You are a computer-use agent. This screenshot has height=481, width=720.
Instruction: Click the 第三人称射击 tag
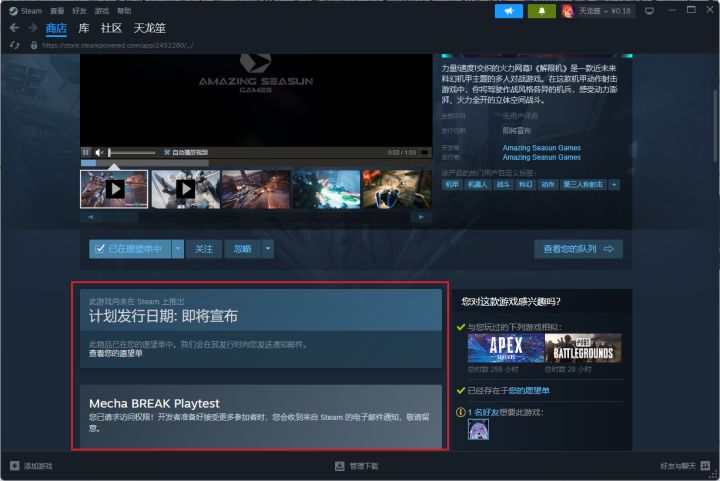coord(583,185)
